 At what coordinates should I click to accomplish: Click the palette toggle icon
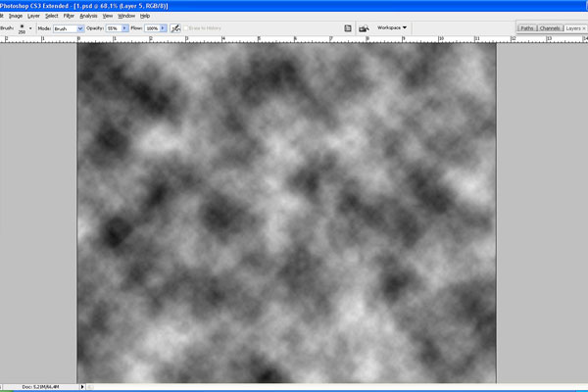click(348, 28)
